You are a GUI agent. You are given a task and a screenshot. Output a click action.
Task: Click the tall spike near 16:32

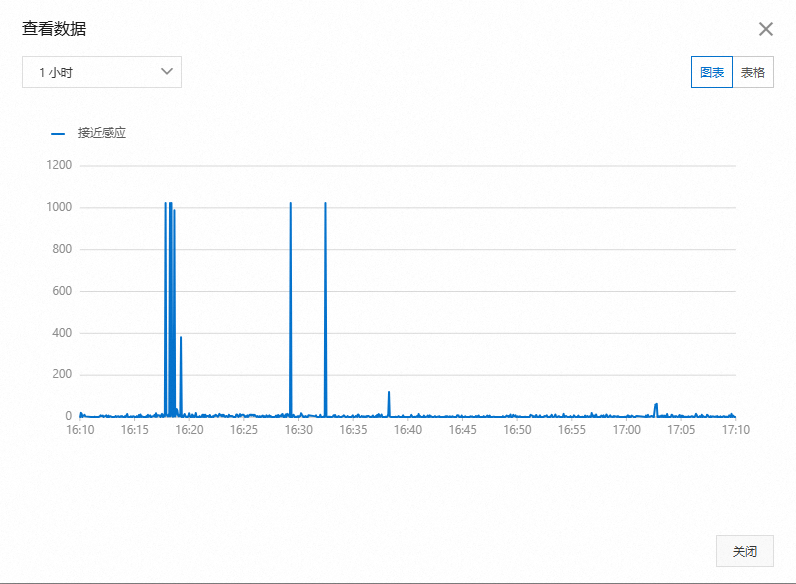click(x=325, y=310)
